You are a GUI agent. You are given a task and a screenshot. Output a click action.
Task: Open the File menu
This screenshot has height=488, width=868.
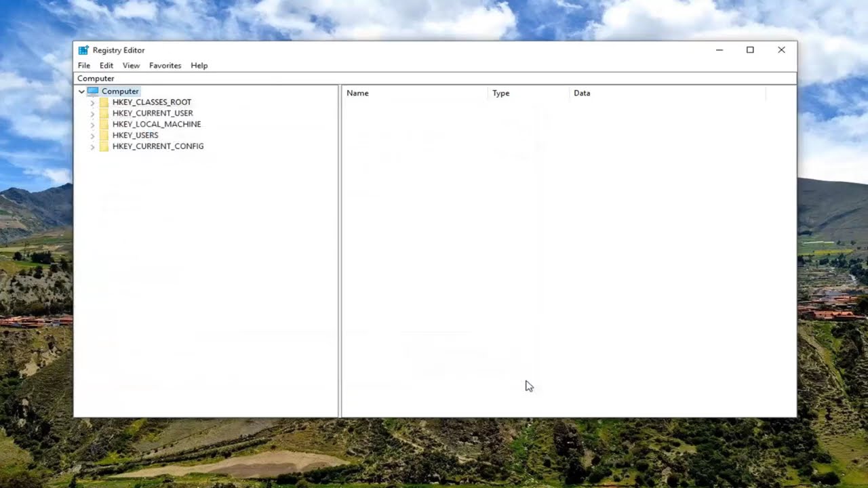[x=84, y=66]
